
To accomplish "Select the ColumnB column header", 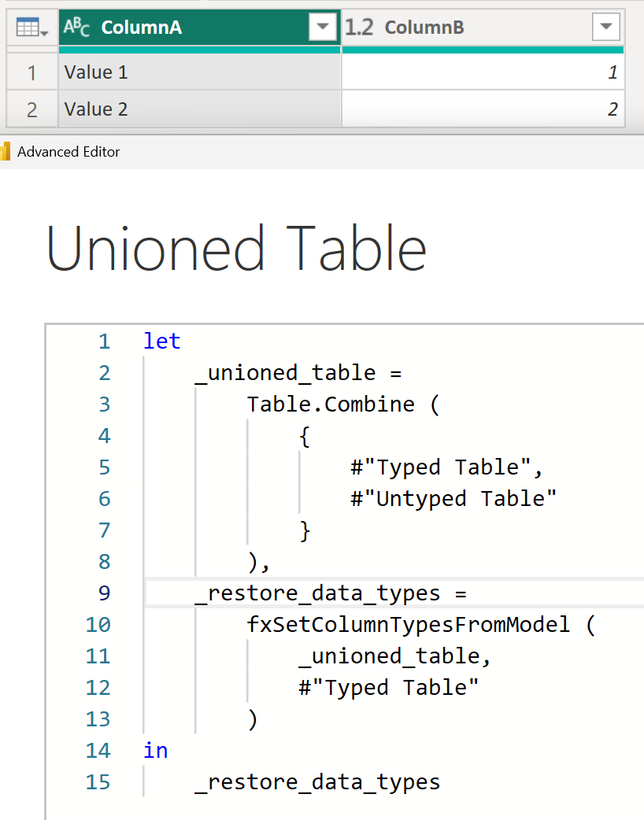I will pos(472,28).
